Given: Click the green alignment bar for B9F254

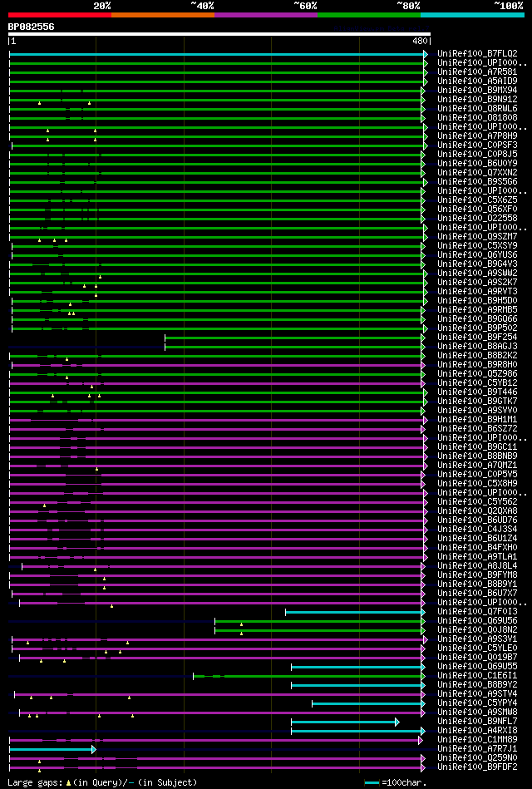Looking at the screenshot, I should (293, 338).
